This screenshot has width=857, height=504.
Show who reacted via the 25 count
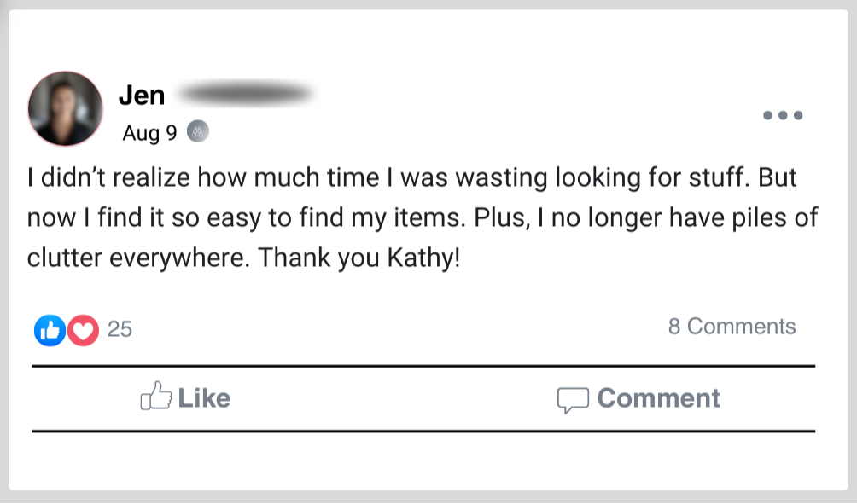click(x=120, y=329)
